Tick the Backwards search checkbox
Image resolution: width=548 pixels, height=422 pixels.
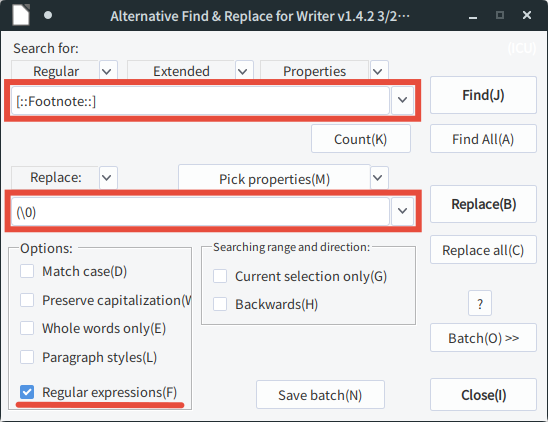pyautogui.click(x=220, y=304)
